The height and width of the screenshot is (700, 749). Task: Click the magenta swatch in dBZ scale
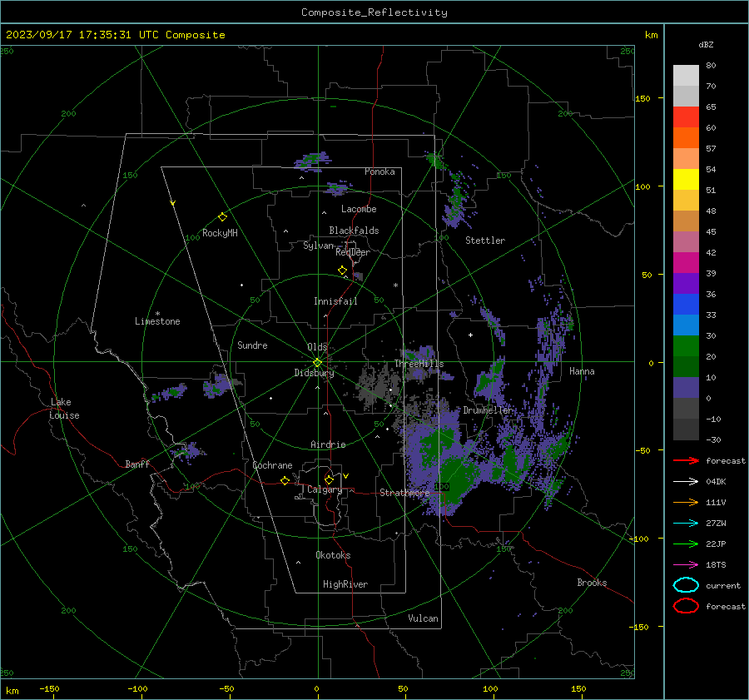(x=686, y=263)
